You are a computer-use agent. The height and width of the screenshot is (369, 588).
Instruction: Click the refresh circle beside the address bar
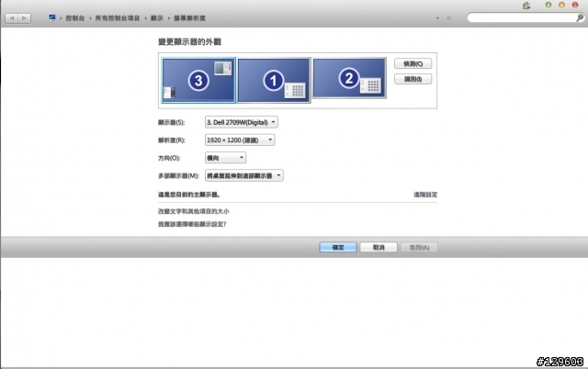pyautogui.click(x=449, y=18)
